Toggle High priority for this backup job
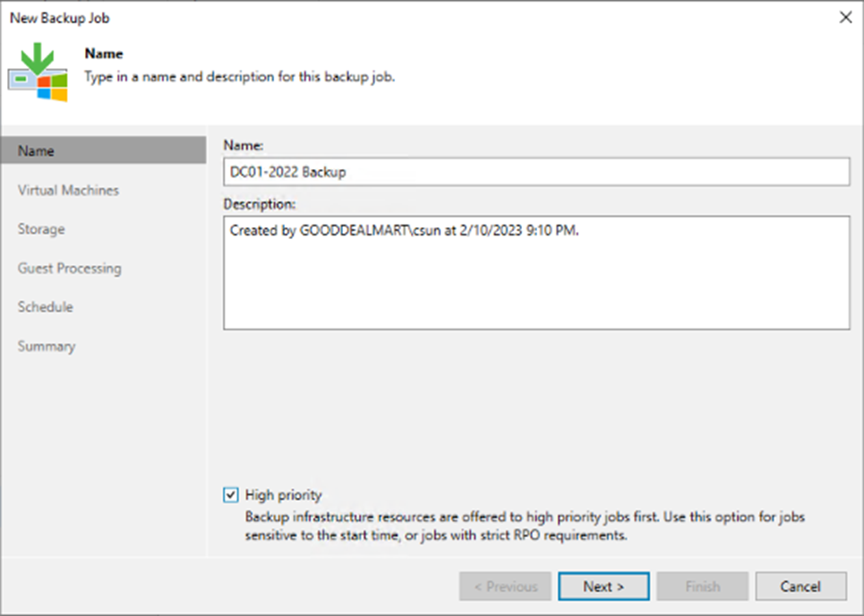The image size is (864, 616). (231, 494)
